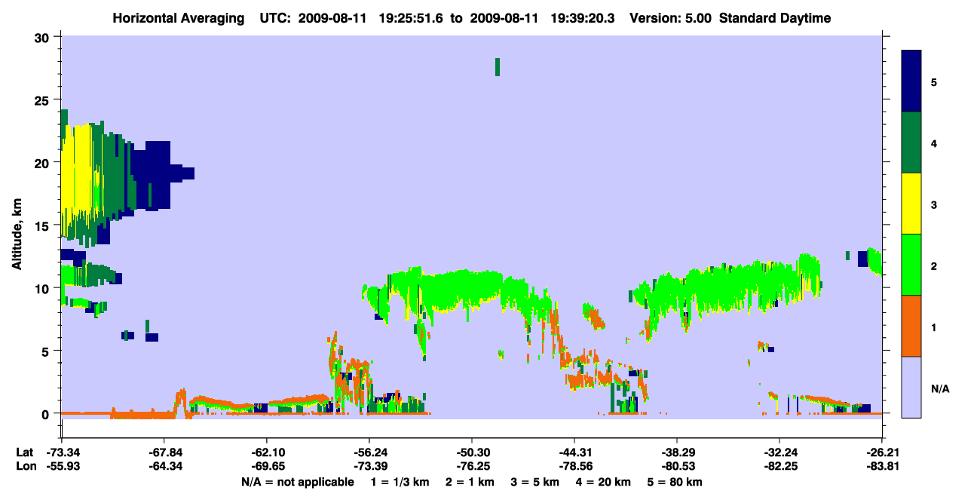Click latitude value -44.31
Viewport: 980px width, 503px height.
tap(574, 452)
